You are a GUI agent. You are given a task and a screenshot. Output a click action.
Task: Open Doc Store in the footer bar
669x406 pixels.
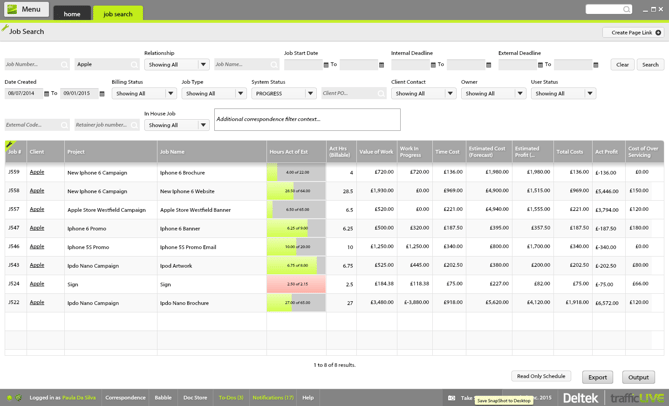(x=195, y=397)
